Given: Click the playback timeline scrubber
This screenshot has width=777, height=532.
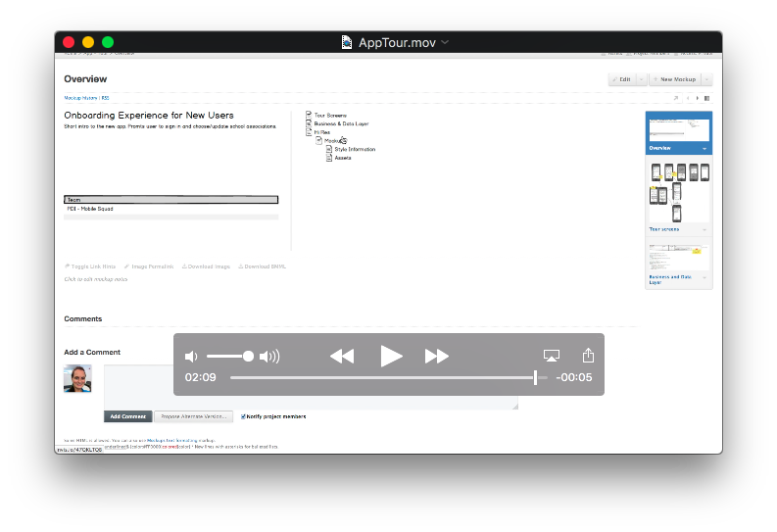Looking at the screenshot, I should 535,377.
